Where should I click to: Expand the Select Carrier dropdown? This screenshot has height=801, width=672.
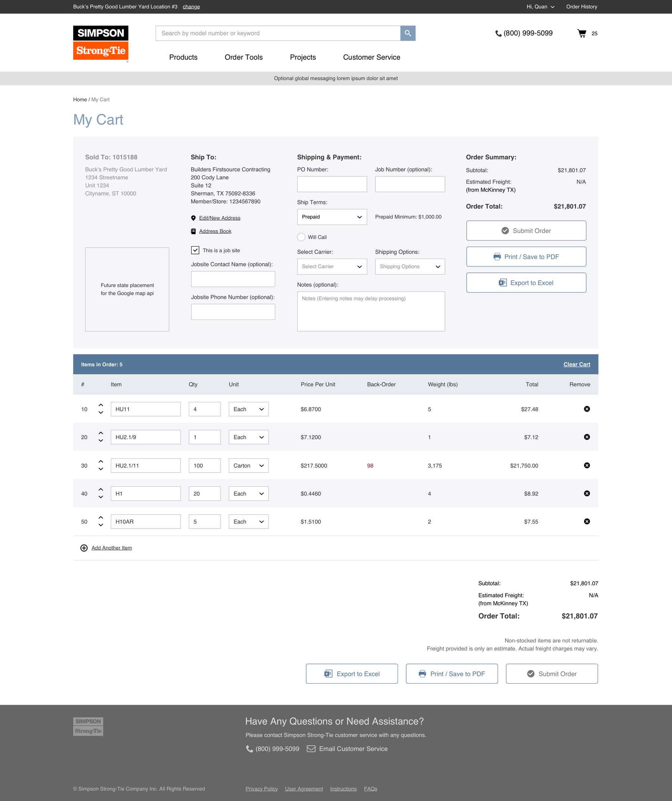(332, 267)
